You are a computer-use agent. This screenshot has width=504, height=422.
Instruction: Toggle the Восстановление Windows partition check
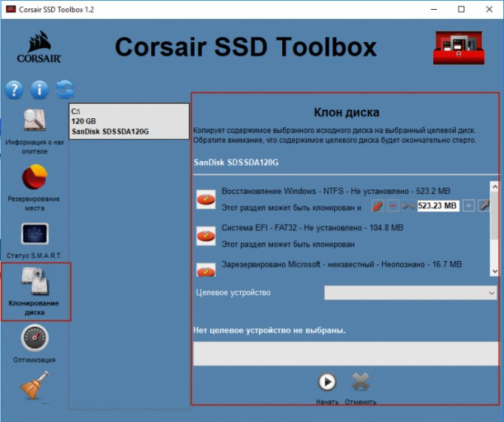tap(206, 199)
